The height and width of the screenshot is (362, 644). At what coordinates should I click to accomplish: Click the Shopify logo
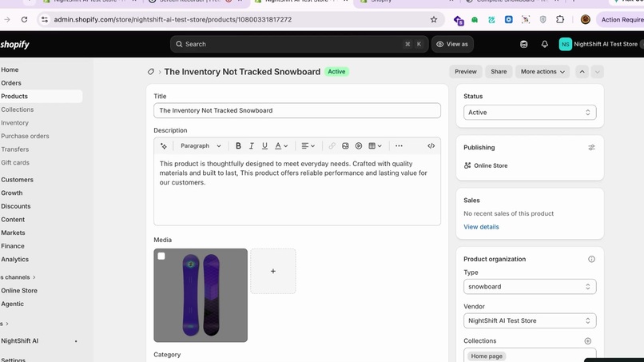[15, 45]
